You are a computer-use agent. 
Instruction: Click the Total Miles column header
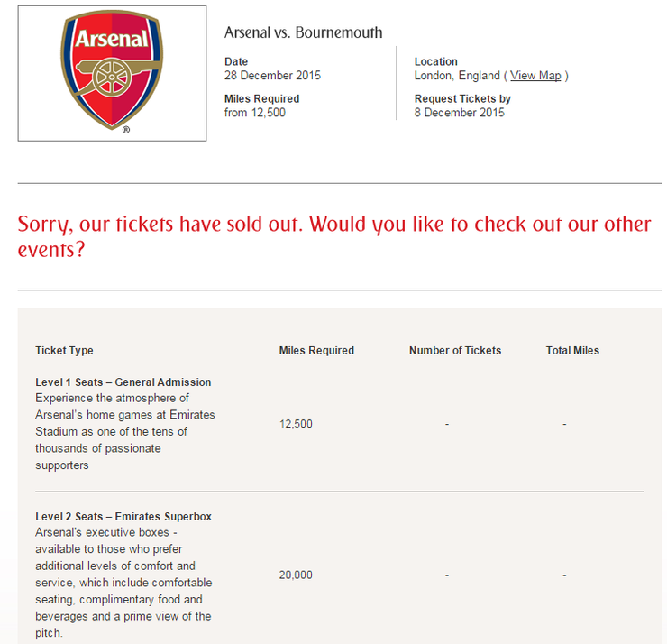click(x=572, y=351)
